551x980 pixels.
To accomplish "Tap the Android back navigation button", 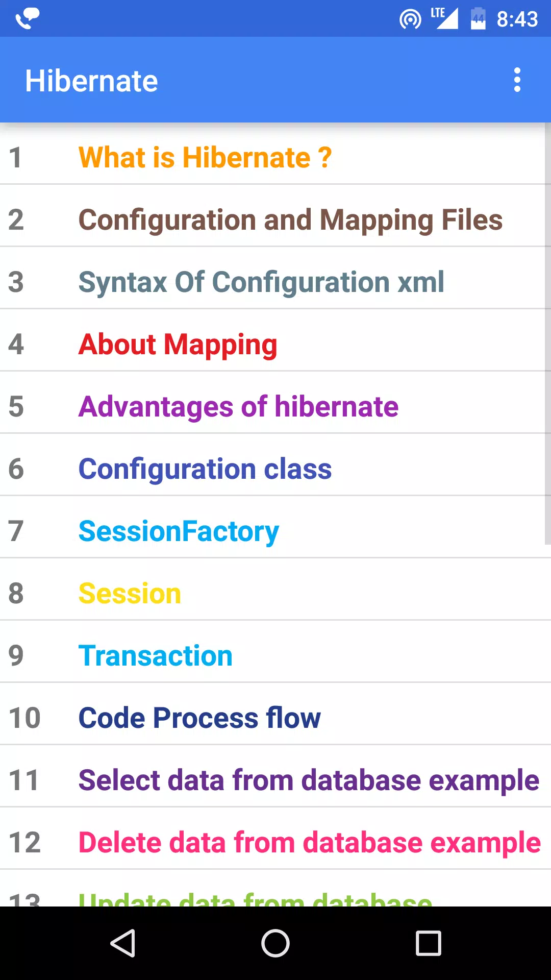I will (123, 943).
